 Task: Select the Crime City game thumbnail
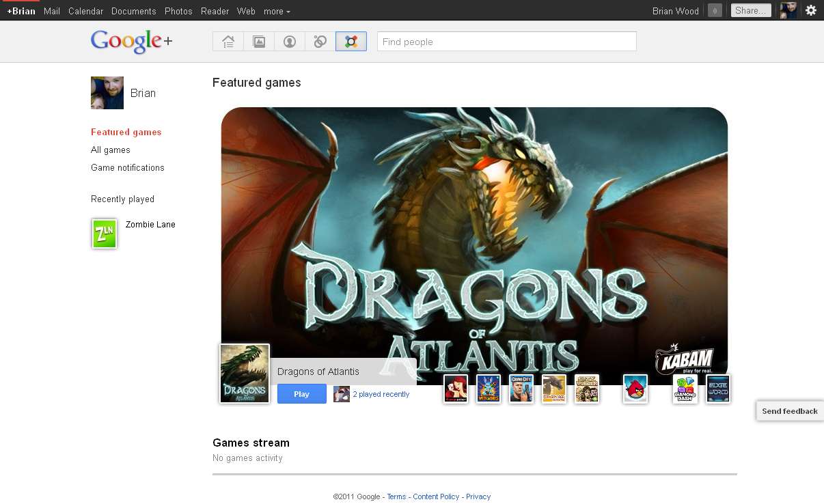click(x=521, y=389)
